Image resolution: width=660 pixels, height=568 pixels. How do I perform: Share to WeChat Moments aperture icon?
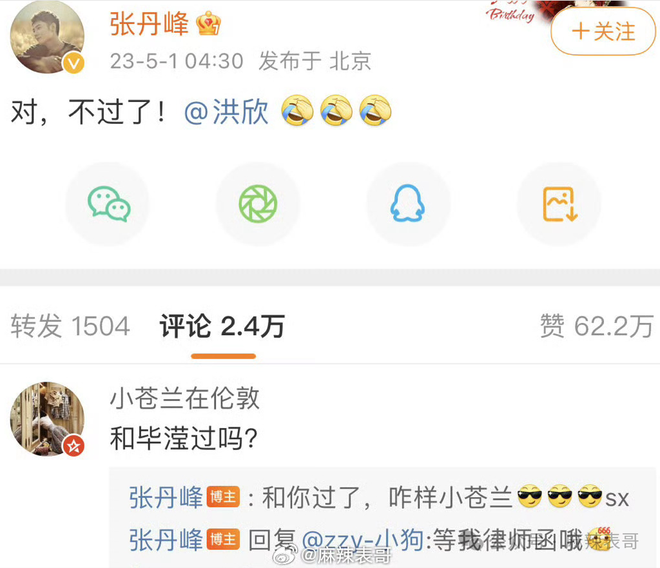pyautogui.click(x=258, y=204)
